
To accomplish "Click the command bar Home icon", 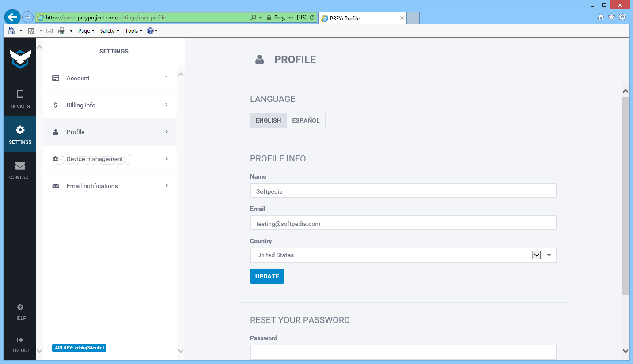I will point(11,30).
